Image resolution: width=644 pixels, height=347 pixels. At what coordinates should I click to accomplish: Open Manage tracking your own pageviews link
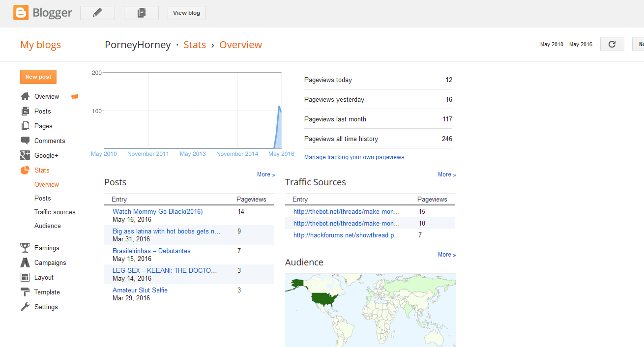354,157
